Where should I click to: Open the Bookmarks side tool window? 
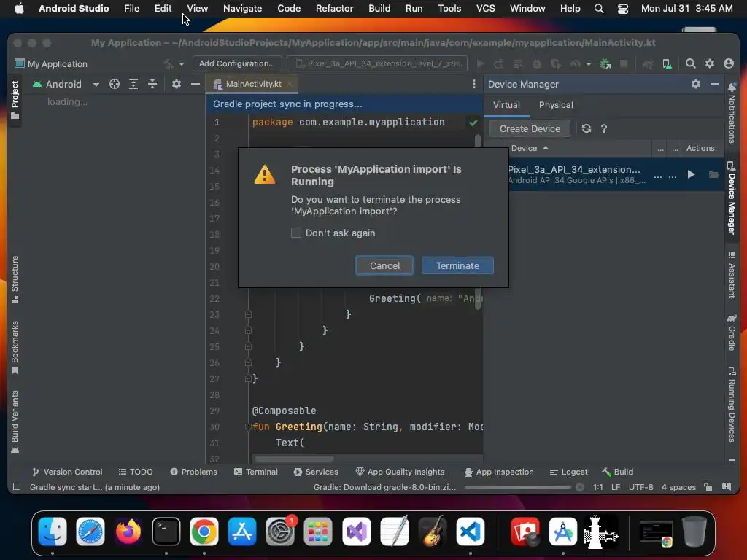tap(15, 348)
